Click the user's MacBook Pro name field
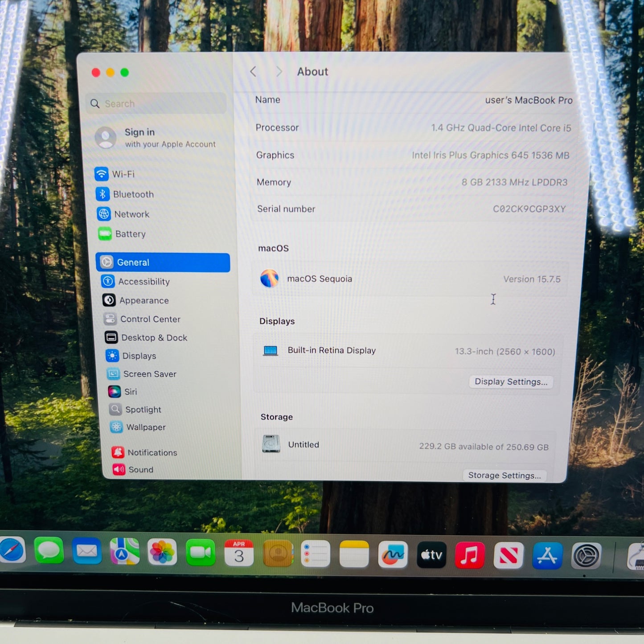 (528, 100)
